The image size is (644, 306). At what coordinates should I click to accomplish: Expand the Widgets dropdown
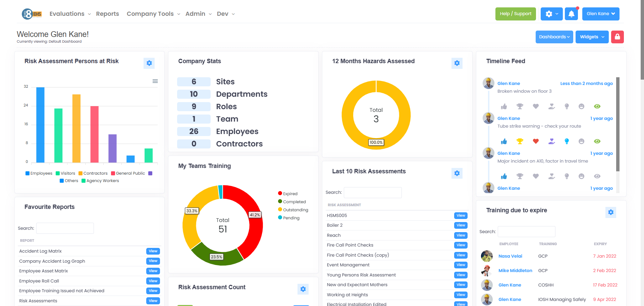tap(592, 37)
